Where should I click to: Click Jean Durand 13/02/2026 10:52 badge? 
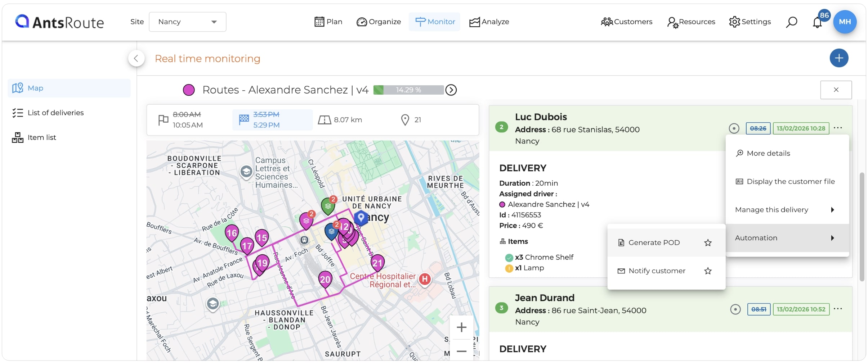[801, 309]
